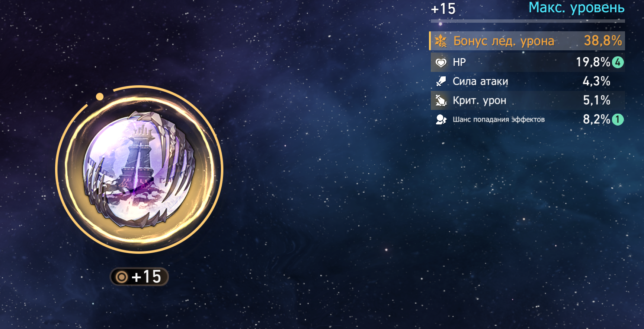
Task: Click the ice damage snowflake icon
Action: [441, 41]
